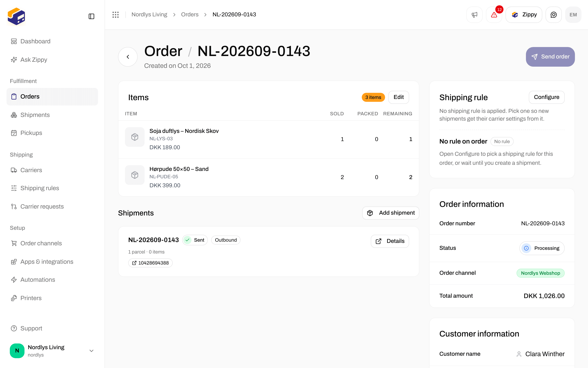Click the PACKED column header
Image resolution: width=588 pixels, height=368 pixels.
[x=367, y=114]
